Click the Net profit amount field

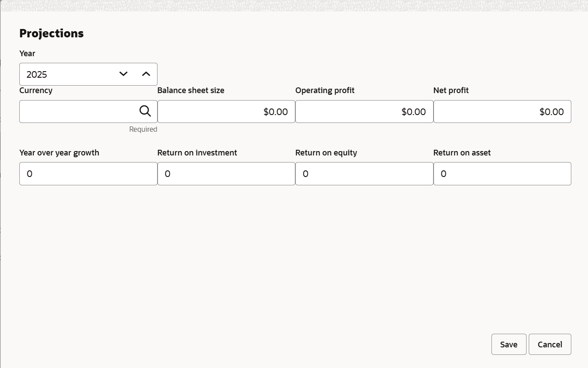tap(502, 112)
